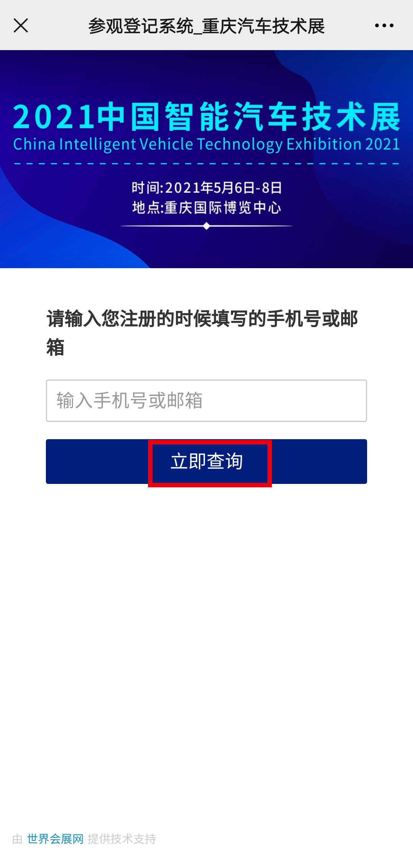Open the 世界会展网 link in the footer

click(x=55, y=839)
